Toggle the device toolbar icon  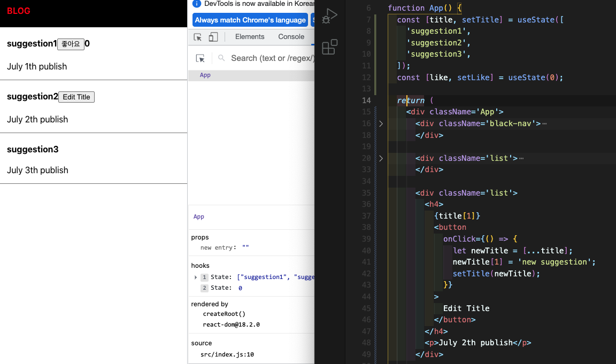click(213, 37)
